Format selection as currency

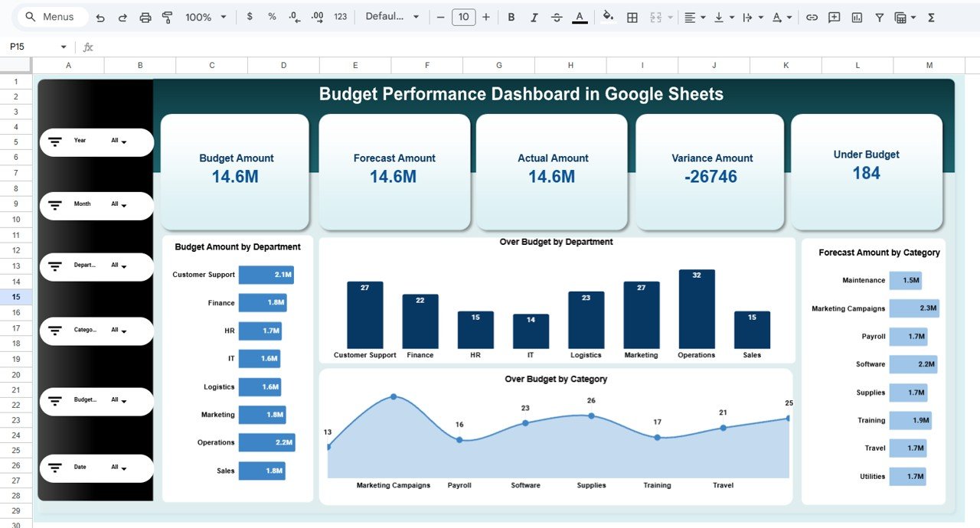coord(249,17)
